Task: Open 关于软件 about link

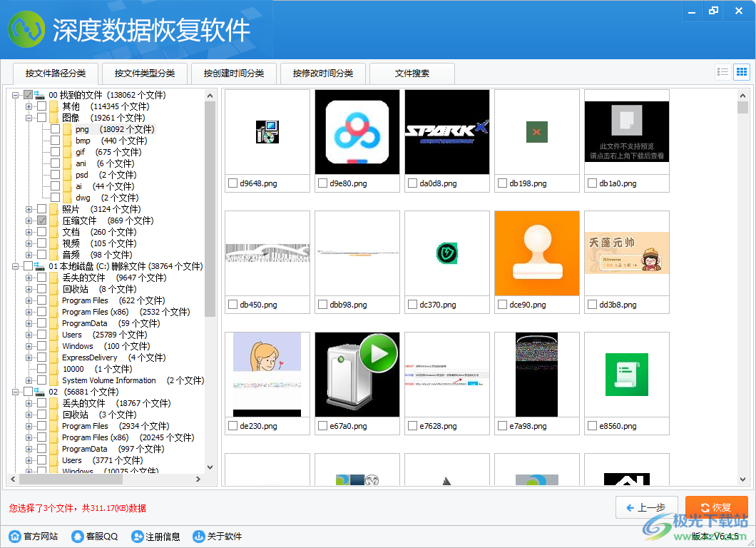Action: [x=218, y=537]
